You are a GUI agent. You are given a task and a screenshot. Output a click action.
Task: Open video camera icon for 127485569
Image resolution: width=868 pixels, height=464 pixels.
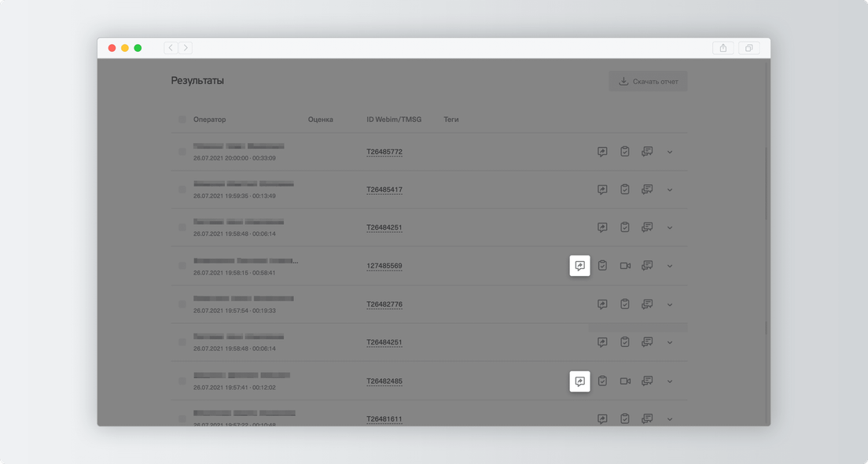(625, 266)
